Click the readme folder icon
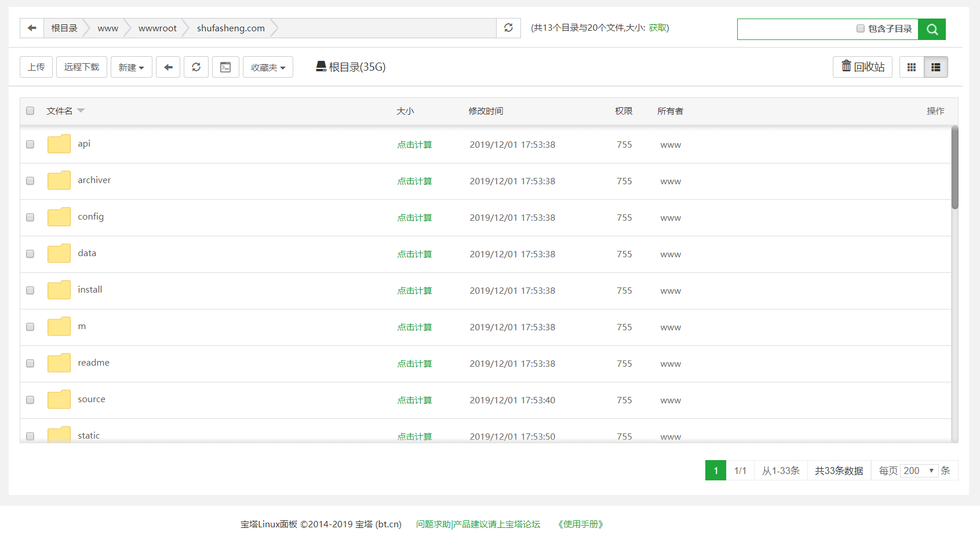 [x=59, y=363]
